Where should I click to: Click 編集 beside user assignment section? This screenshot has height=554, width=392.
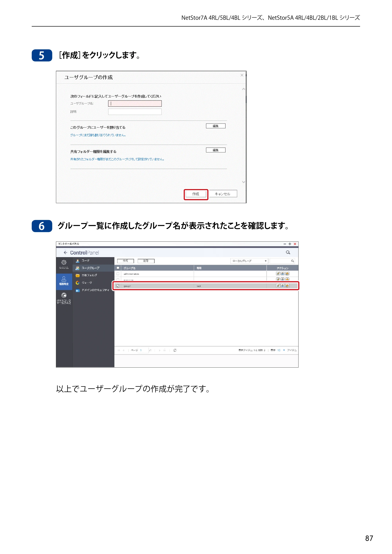tap(215, 126)
